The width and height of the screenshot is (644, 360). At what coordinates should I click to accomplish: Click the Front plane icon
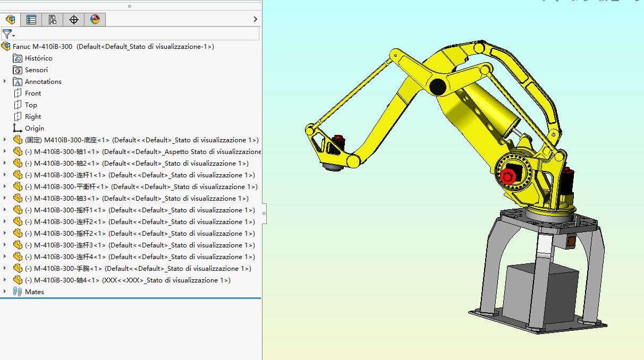[18, 93]
